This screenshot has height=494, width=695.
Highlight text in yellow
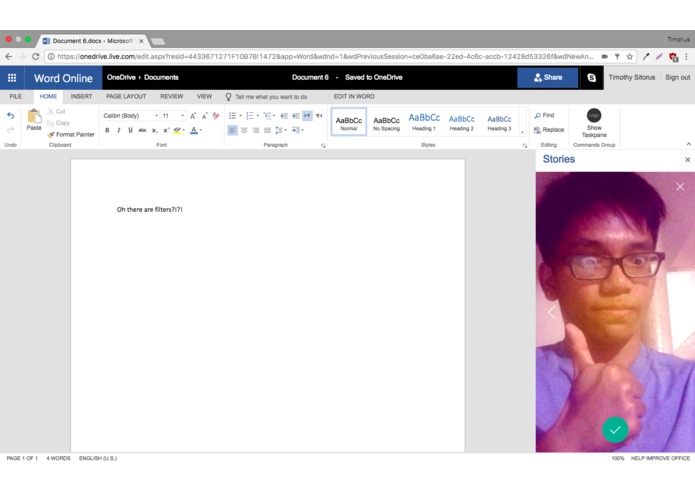(177, 130)
